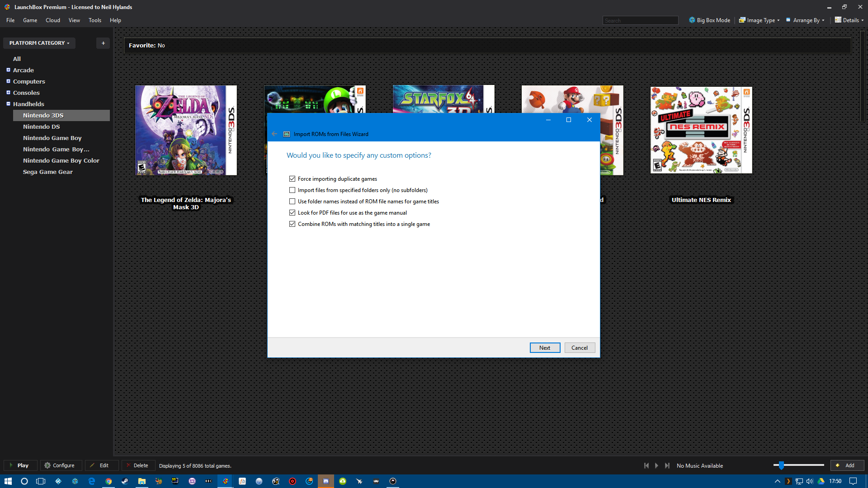868x488 pixels.
Task: Click Next in the import wizard
Action: point(545,347)
